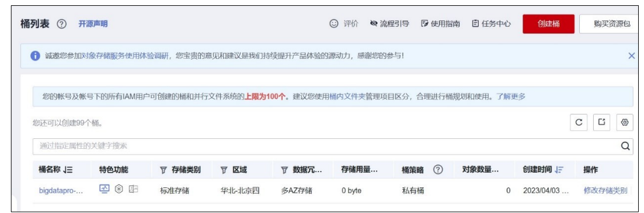This screenshot has height=213, width=644.
Task: Click the 2023/04/03 creation time cell
Action: tap(546, 190)
